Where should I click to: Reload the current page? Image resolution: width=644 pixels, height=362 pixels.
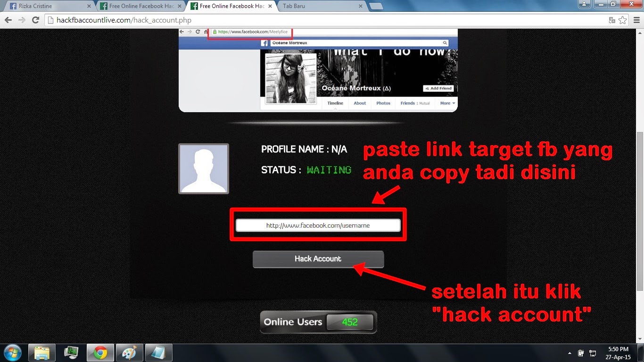coord(35,20)
